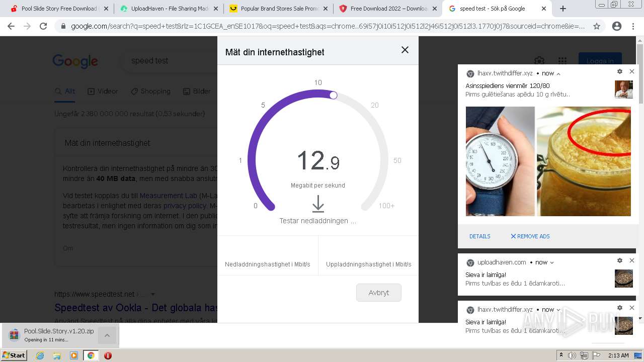Open Google apps grid icon

(562, 61)
